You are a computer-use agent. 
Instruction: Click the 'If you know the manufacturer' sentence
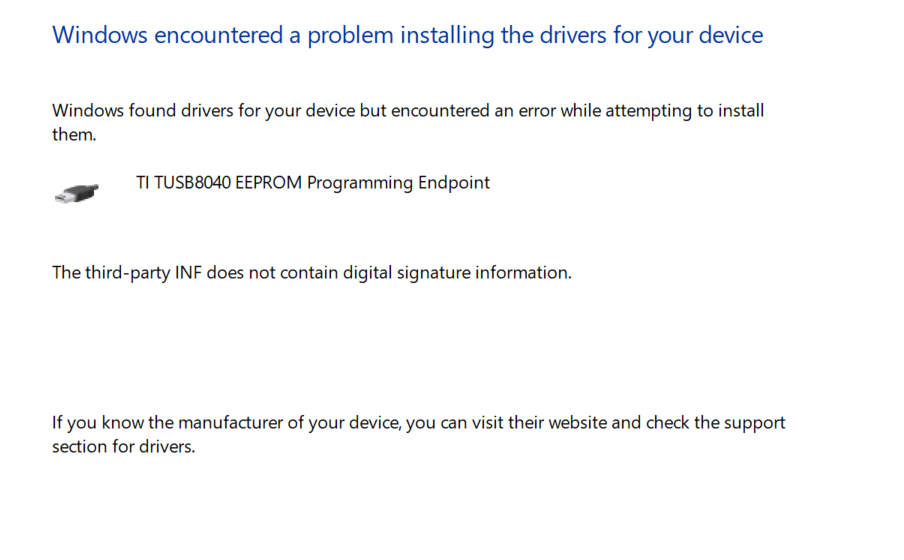click(419, 423)
